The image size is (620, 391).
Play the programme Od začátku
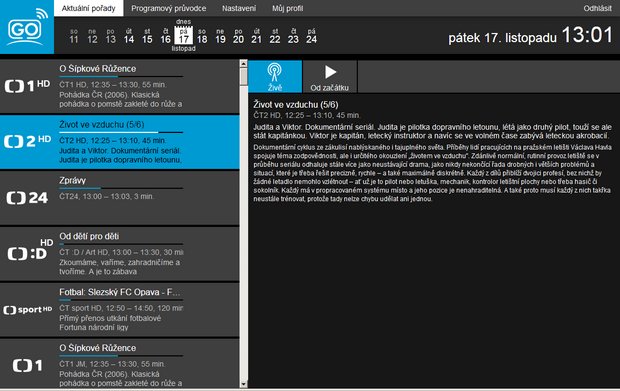[x=329, y=77]
